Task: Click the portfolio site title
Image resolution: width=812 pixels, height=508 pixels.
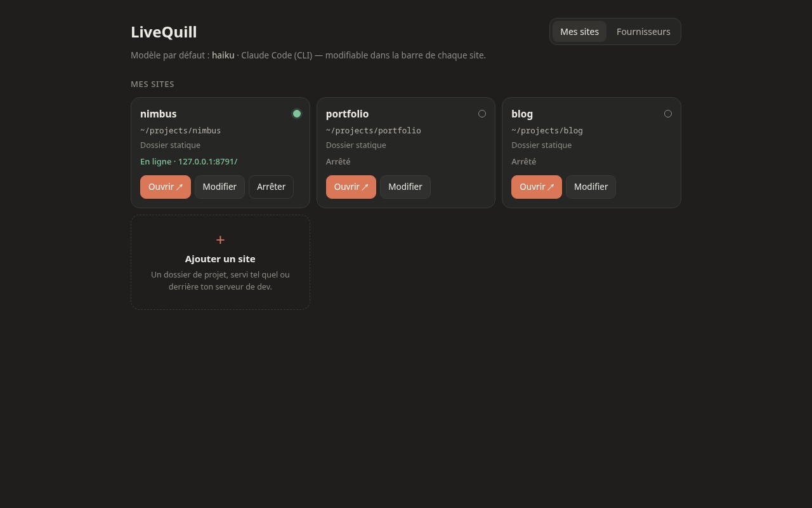Action: pos(347,114)
